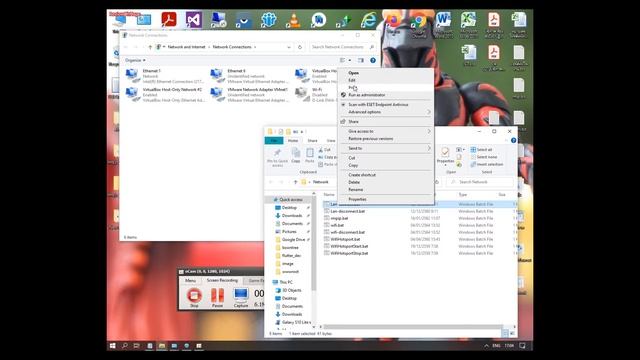Go up one level in Network Connections

150,47
